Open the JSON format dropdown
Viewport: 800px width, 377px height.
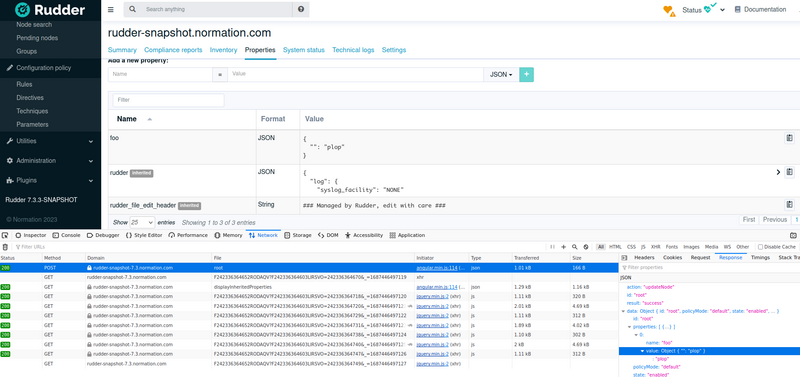click(501, 74)
